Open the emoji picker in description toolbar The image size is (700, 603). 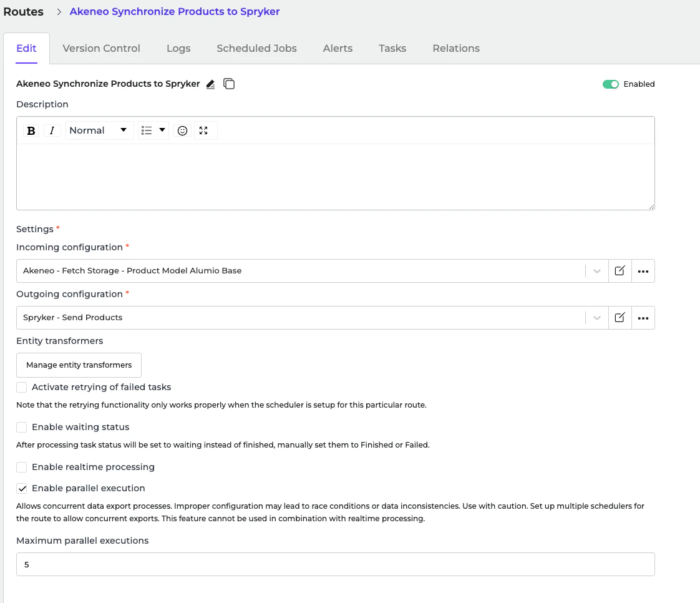182,130
